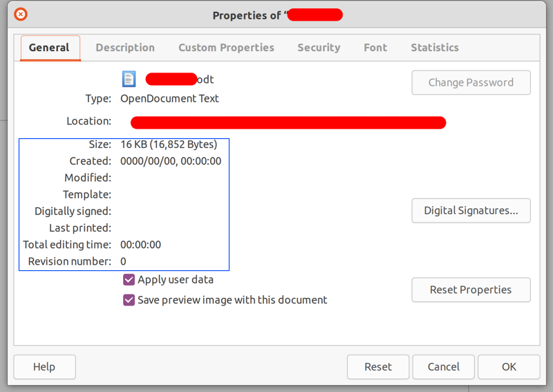Open the Digital Signatures dialog
This screenshot has width=553, height=392.
(x=471, y=211)
